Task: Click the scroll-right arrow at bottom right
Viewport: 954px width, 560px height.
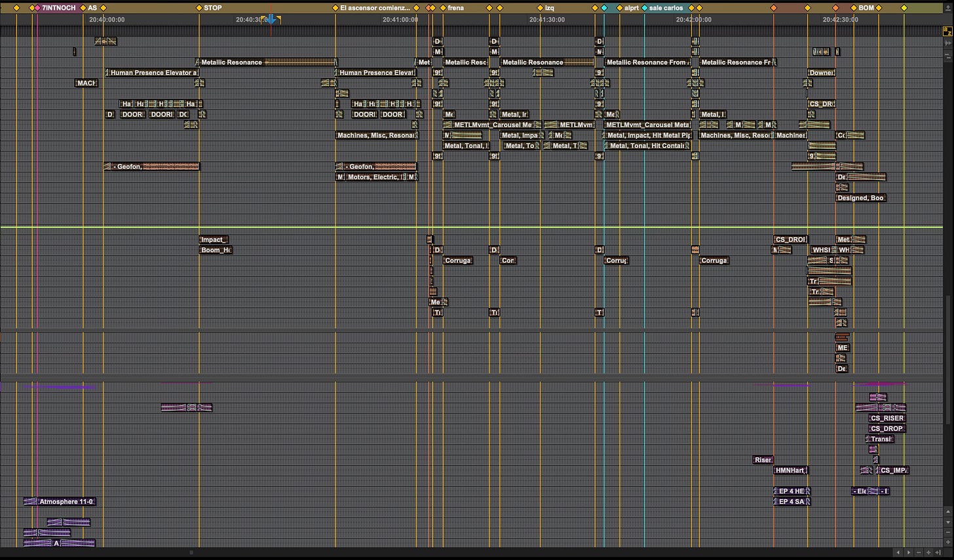Action: 909,553
